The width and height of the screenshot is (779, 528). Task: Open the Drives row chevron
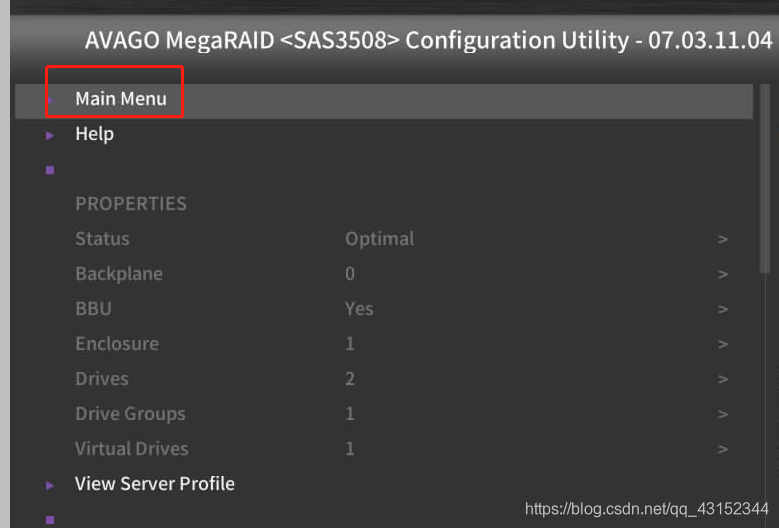pyautogui.click(x=723, y=379)
